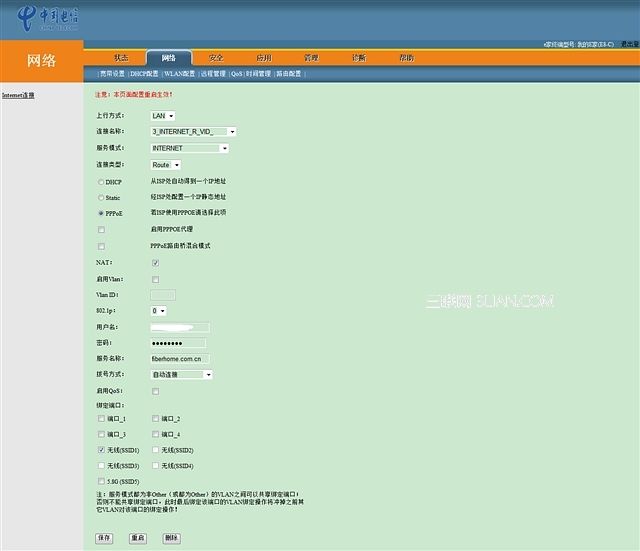
Task: Click the China Telecom logo
Action: click(x=47, y=18)
